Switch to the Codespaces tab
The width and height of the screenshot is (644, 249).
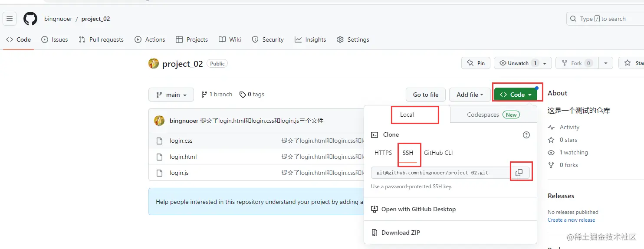pyautogui.click(x=493, y=115)
